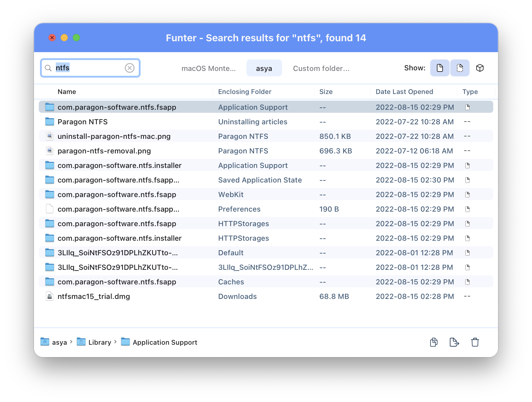The height and width of the screenshot is (402, 532).
Task: Open asya folder in path bar
Action: coord(54,342)
